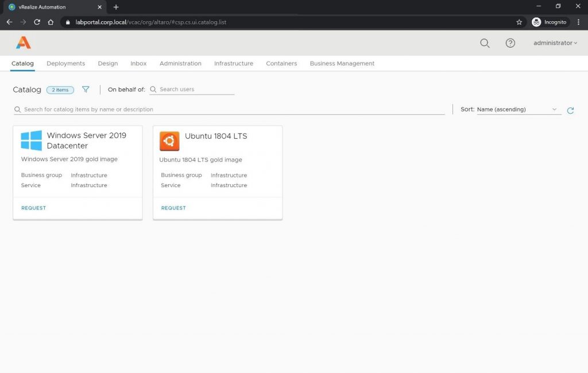
Task: Open the help question mark icon
Action: coord(510,43)
